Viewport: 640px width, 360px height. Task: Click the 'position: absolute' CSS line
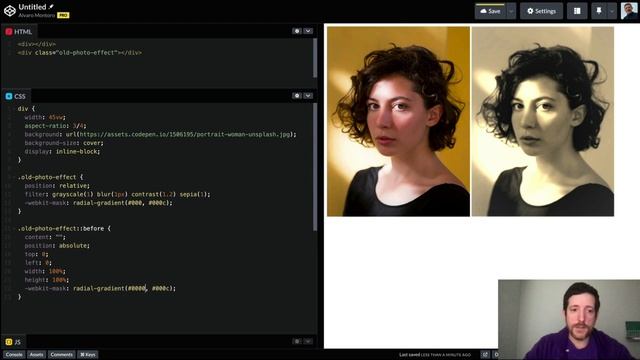tap(57, 246)
